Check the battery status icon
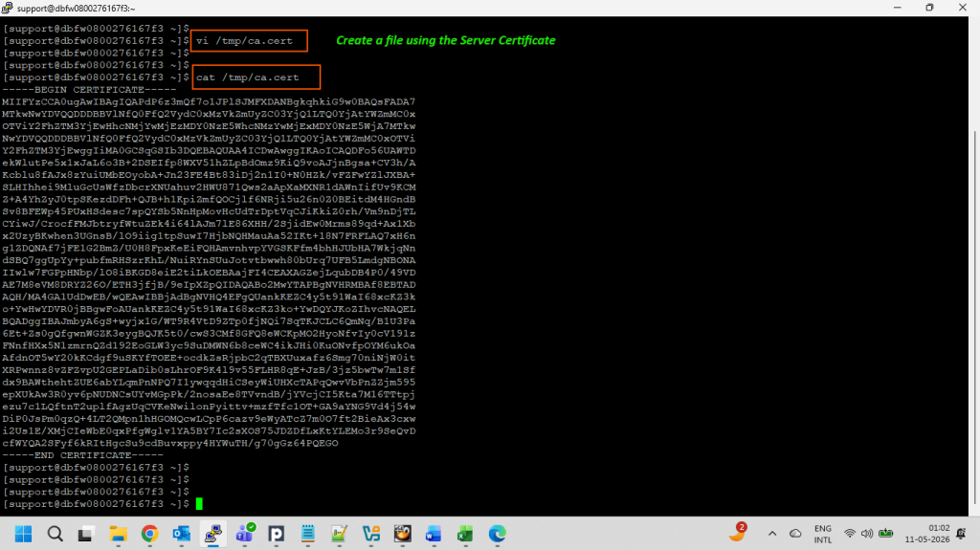980x550 pixels. point(885,533)
